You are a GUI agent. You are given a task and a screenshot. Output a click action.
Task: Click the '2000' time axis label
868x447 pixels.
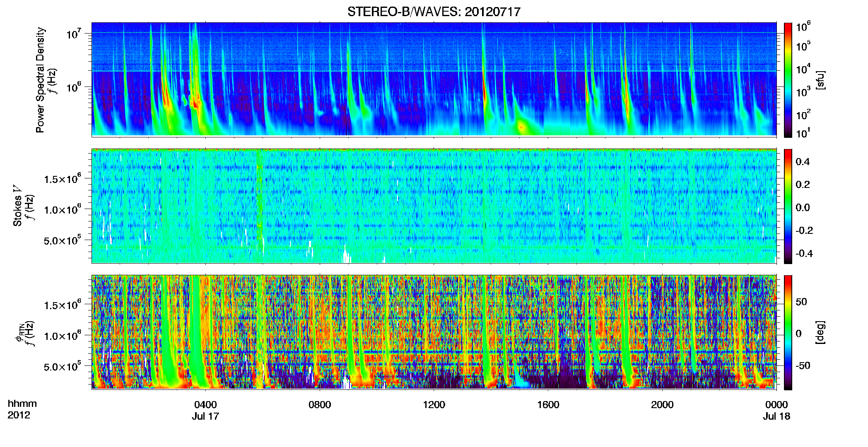coord(662,404)
